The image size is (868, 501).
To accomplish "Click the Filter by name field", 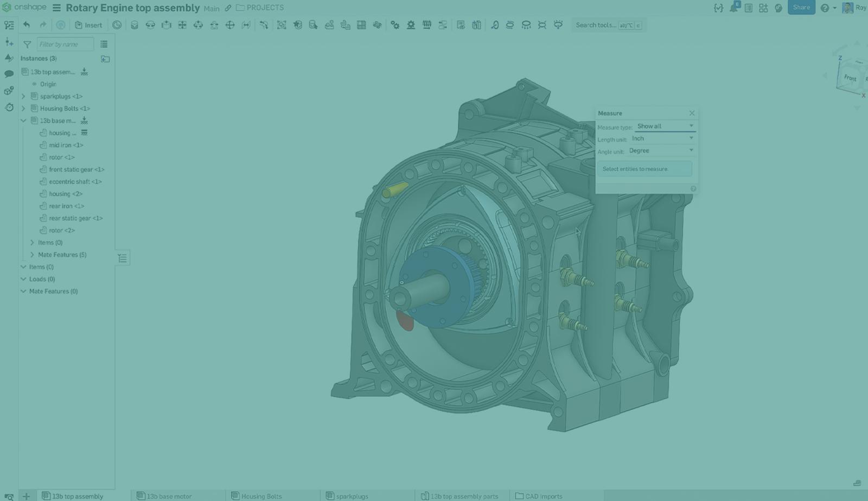I will 65,45.
